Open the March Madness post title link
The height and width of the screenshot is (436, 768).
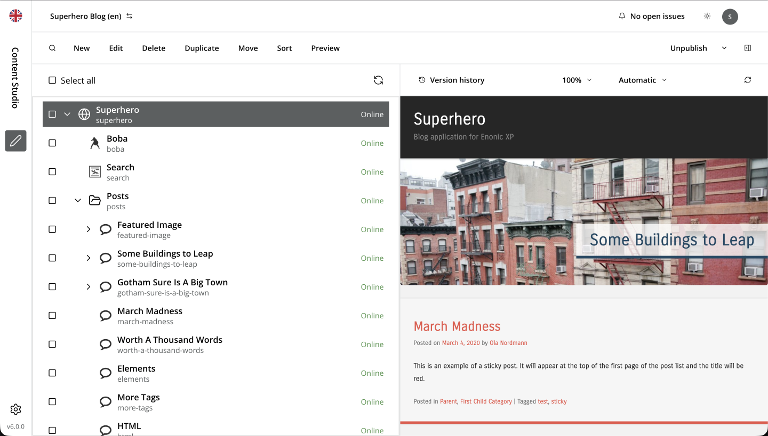[457, 326]
